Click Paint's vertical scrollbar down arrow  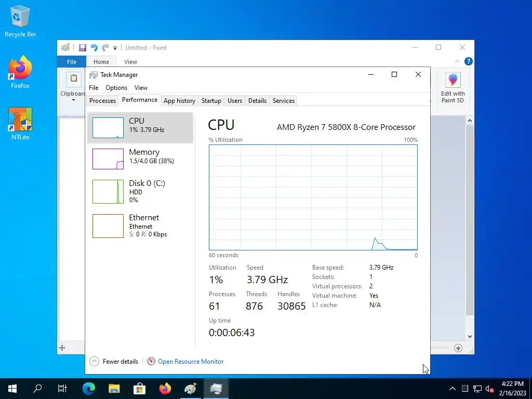[470, 337]
